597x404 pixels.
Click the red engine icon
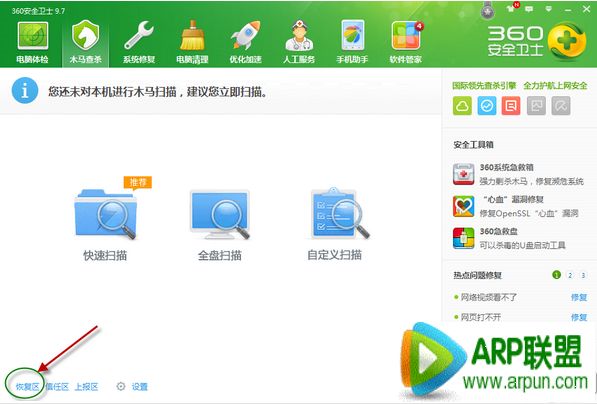(511, 105)
